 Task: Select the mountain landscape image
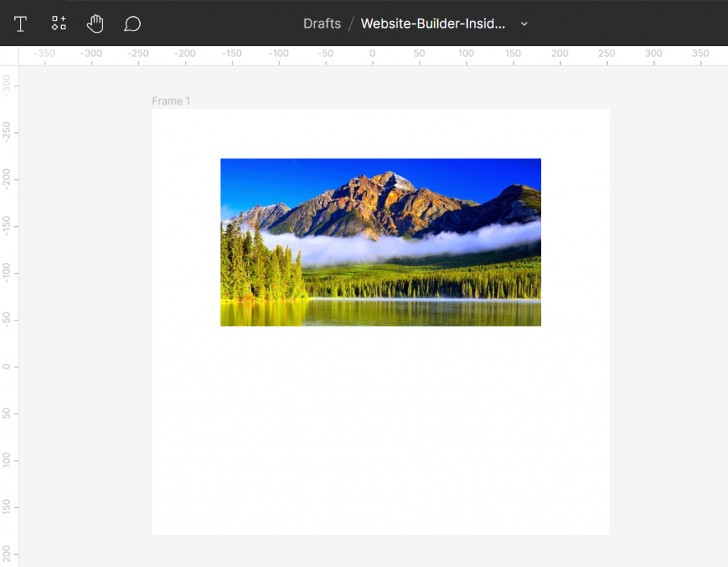tap(380, 242)
